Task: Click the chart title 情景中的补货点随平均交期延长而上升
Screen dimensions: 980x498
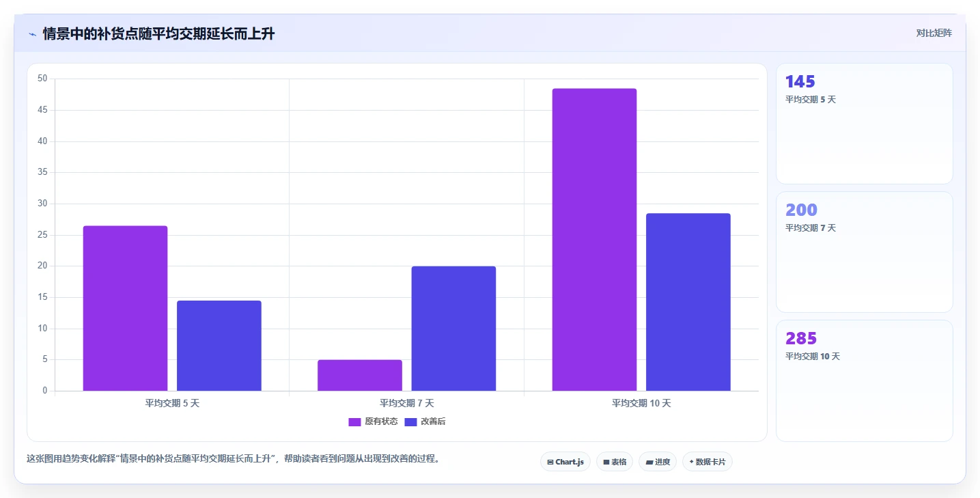Action: pyautogui.click(x=158, y=33)
